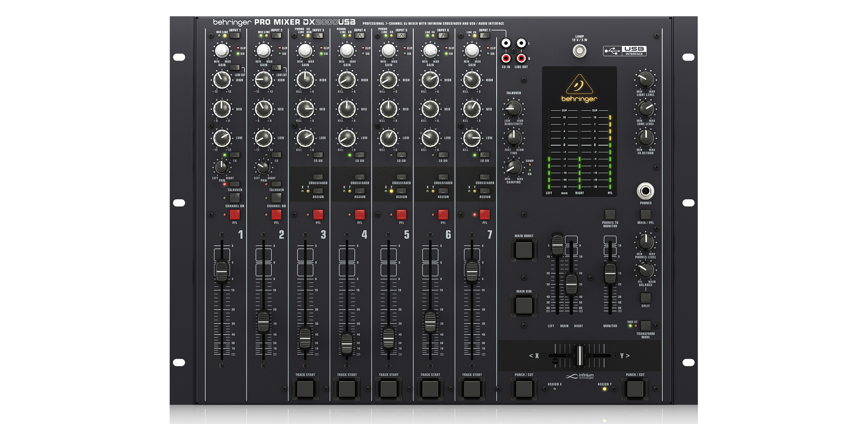Toggle CHANNEL ON for channel 2

(x=276, y=198)
